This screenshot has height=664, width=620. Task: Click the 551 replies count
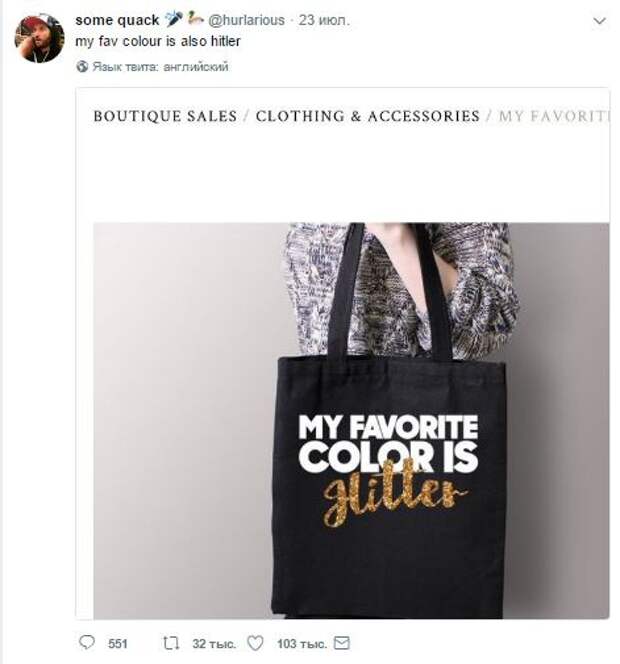pos(117,643)
